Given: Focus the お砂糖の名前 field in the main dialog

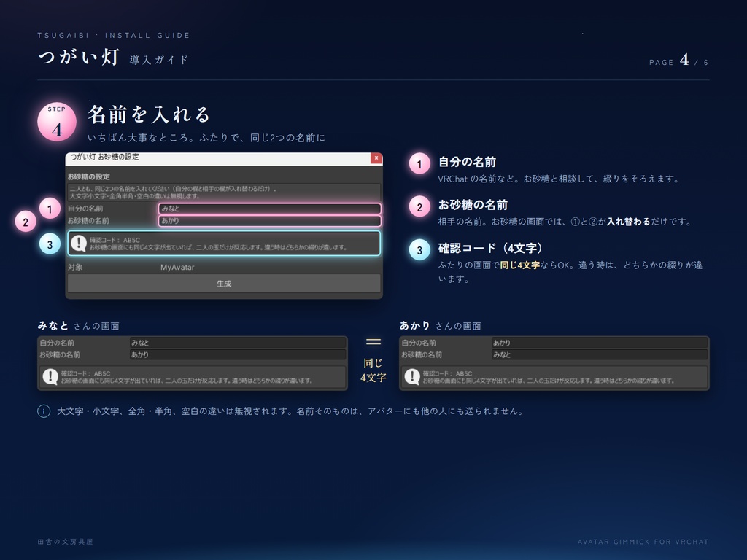Looking at the screenshot, I should tap(270, 221).
